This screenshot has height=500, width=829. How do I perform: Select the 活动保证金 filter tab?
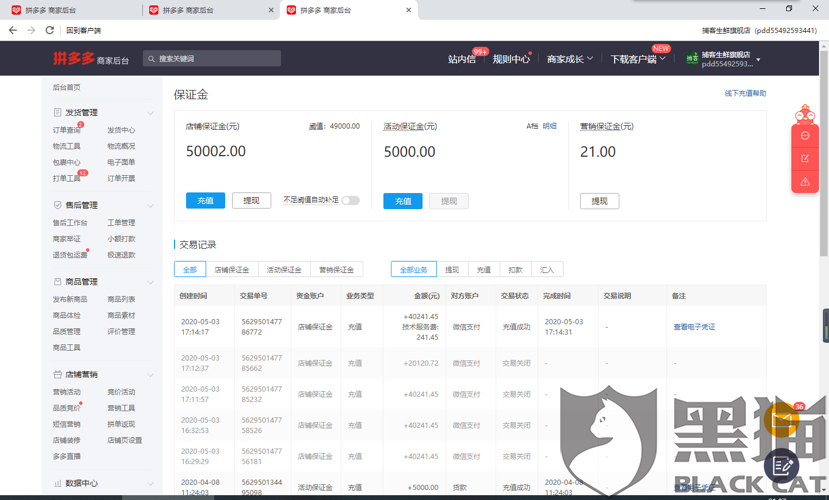[x=284, y=270]
